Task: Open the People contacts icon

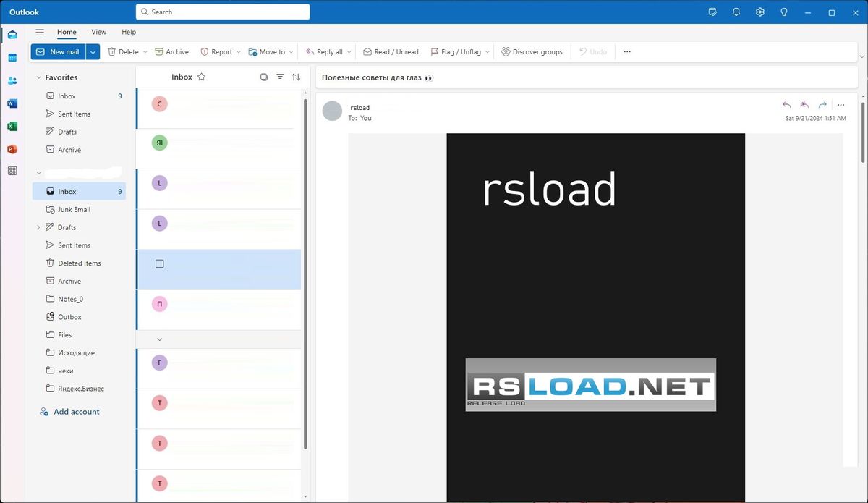Action: tap(12, 81)
